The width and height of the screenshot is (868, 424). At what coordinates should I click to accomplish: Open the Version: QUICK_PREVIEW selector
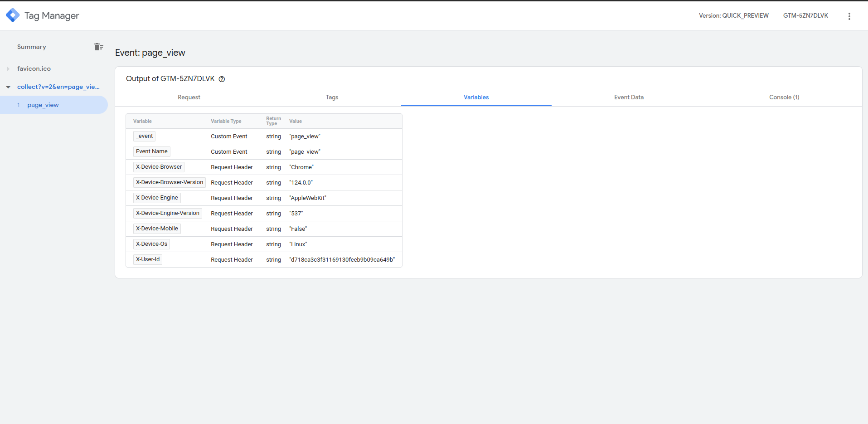click(733, 15)
